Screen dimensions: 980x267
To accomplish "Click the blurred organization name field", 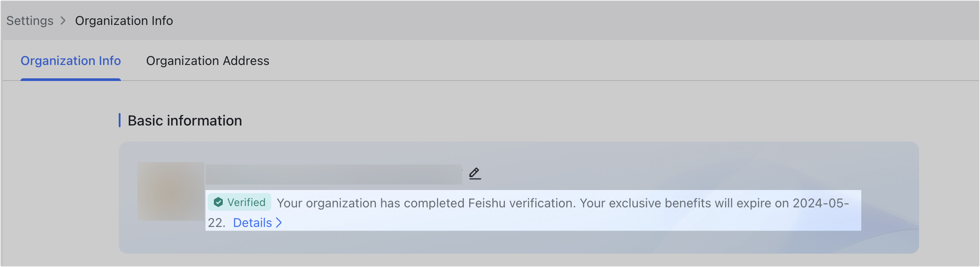I will point(333,174).
